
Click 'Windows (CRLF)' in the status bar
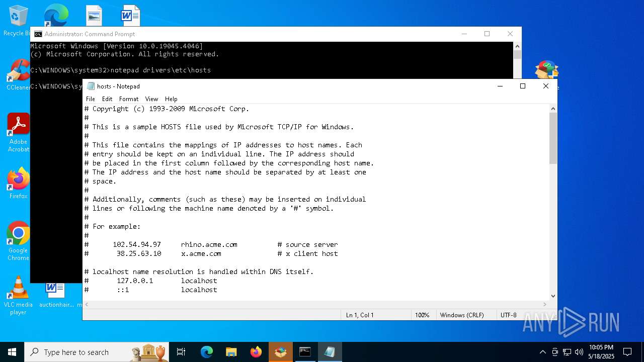pyautogui.click(x=462, y=315)
